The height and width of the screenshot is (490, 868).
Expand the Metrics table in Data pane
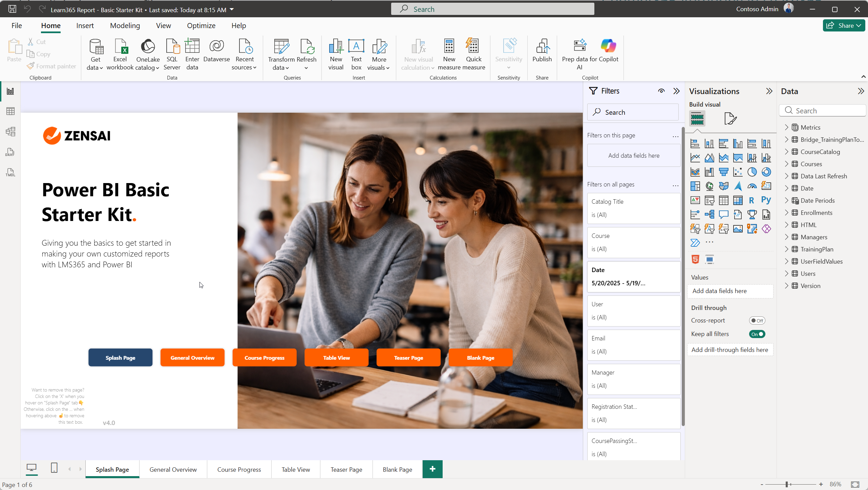(787, 127)
